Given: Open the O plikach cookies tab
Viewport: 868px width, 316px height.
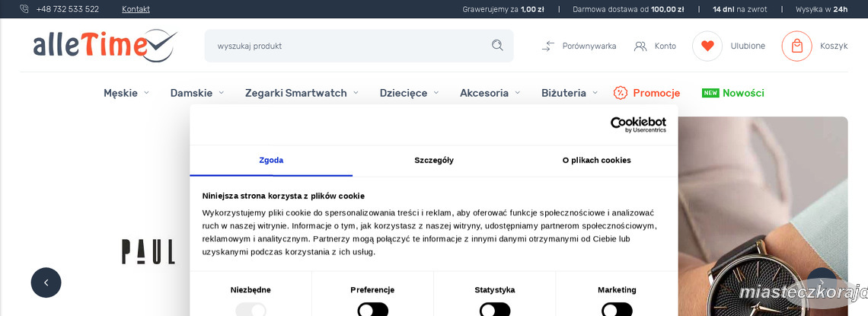Looking at the screenshot, I should point(597,161).
